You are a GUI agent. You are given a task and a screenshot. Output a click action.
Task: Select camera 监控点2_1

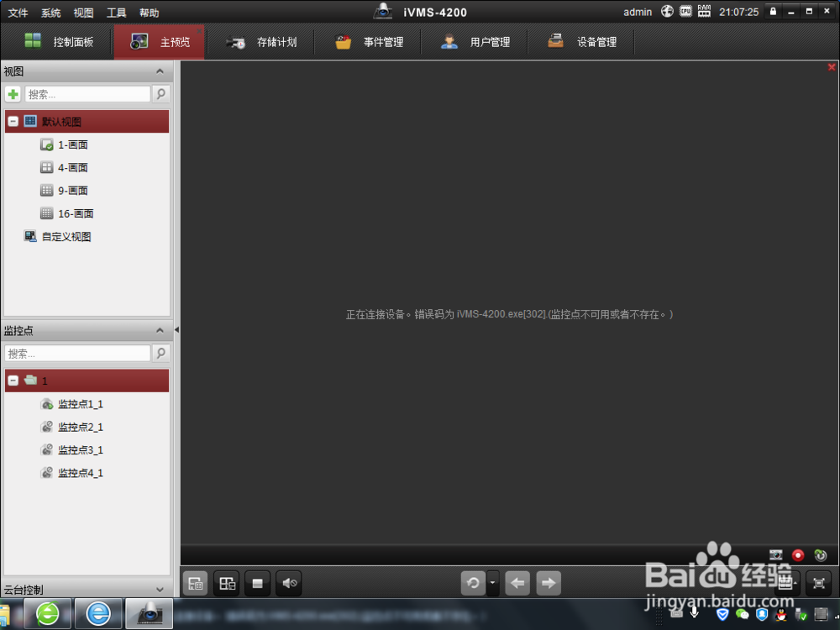click(71, 428)
